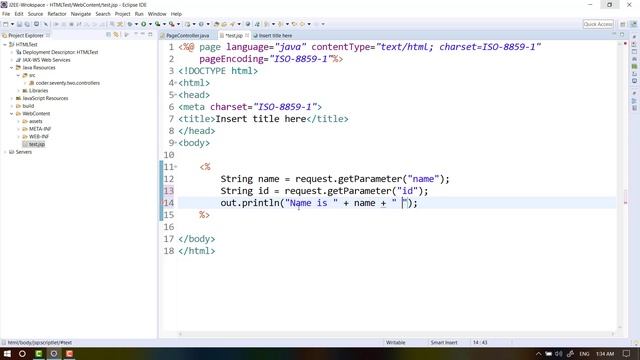Select coder.seventy.two.controllers package
The width and height of the screenshot is (640, 360).
pos(67,83)
